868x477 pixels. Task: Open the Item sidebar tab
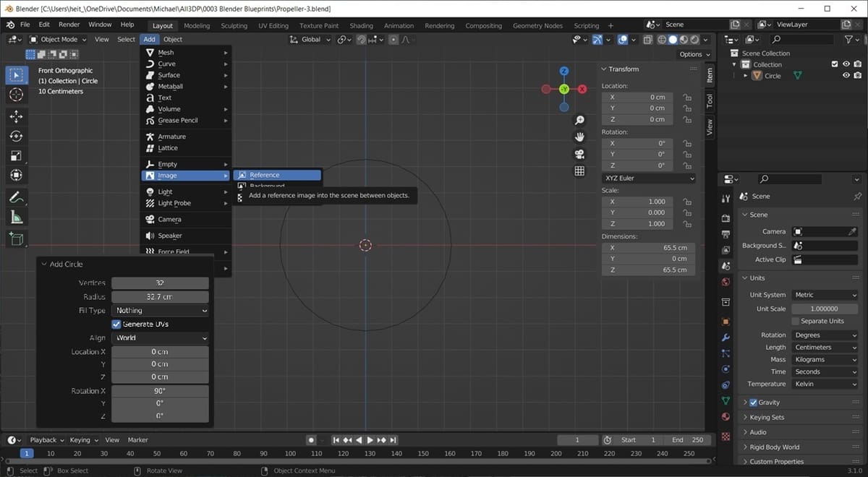tap(710, 74)
